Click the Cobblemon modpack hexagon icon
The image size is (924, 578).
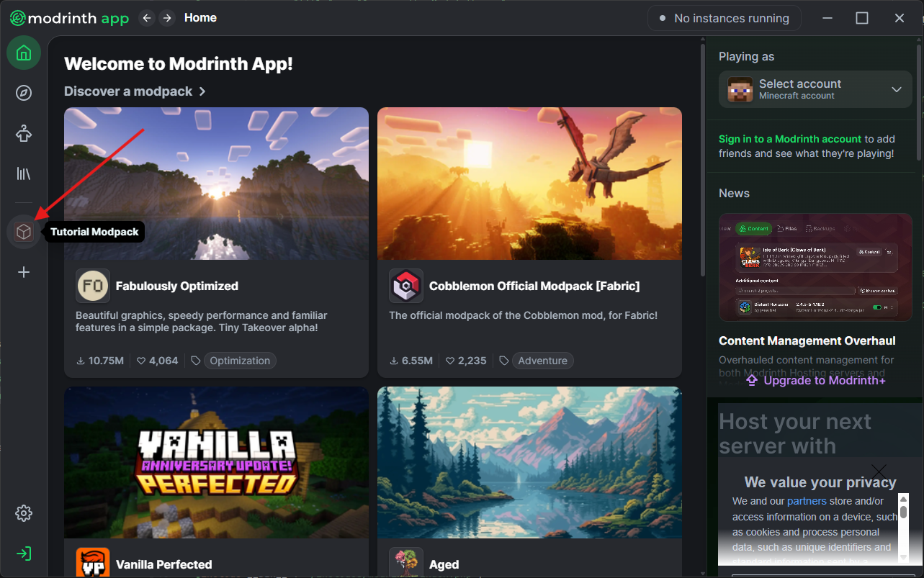405,285
